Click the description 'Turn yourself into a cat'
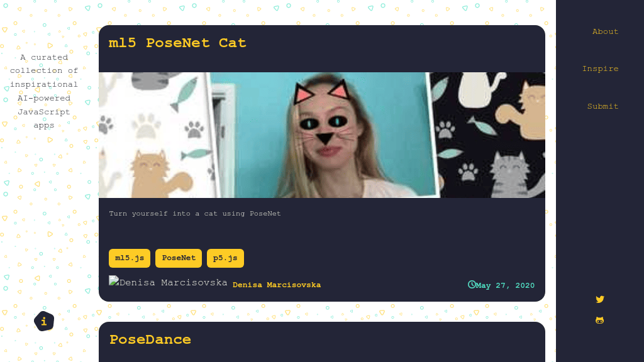644x362 pixels. pos(195,214)
